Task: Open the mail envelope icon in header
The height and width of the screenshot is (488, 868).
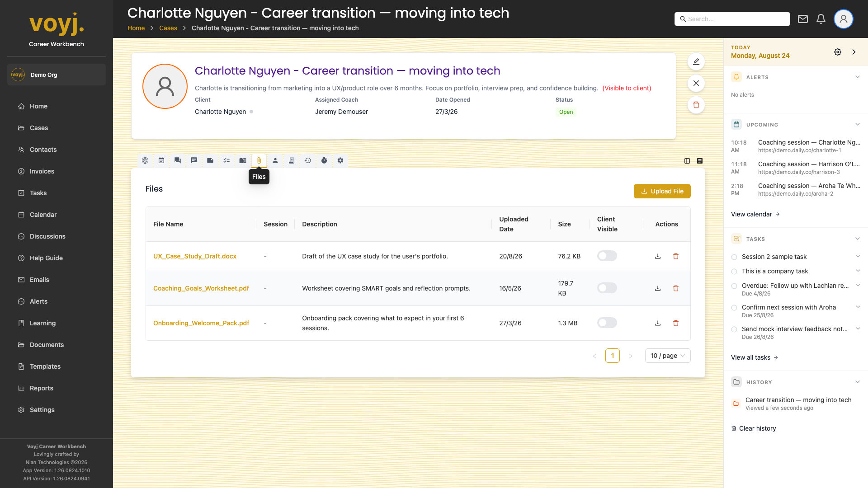Action: 803,19
